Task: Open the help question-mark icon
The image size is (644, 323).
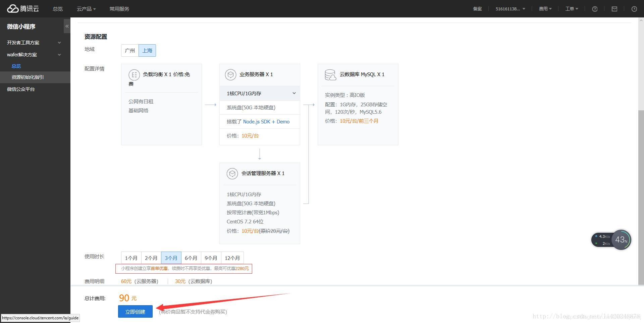Action: pyautogui.click(x=595, y=9)
